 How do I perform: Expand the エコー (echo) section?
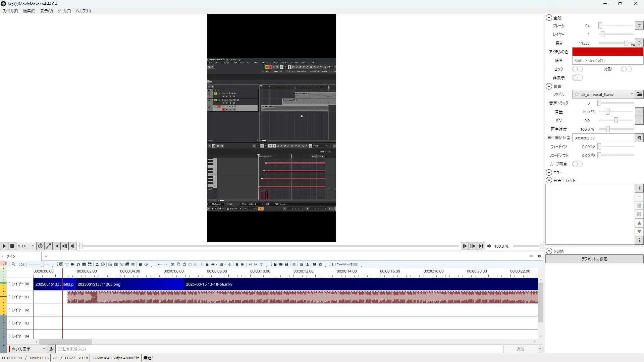coord(549,173)
